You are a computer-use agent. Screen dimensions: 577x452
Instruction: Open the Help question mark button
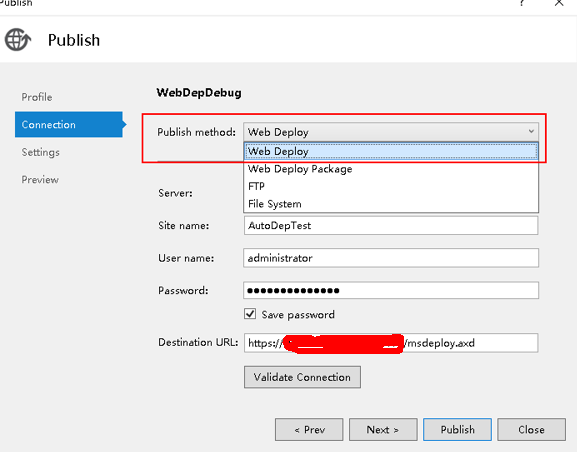522,3
